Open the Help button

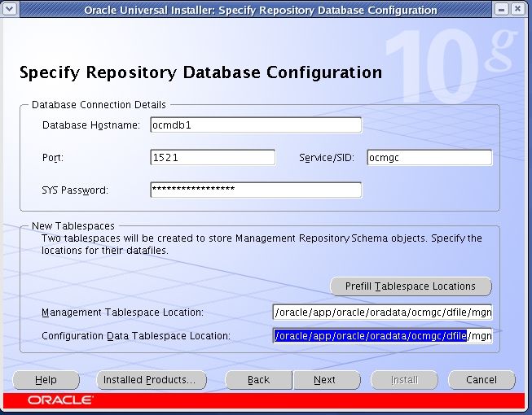(x=46, y=380)
